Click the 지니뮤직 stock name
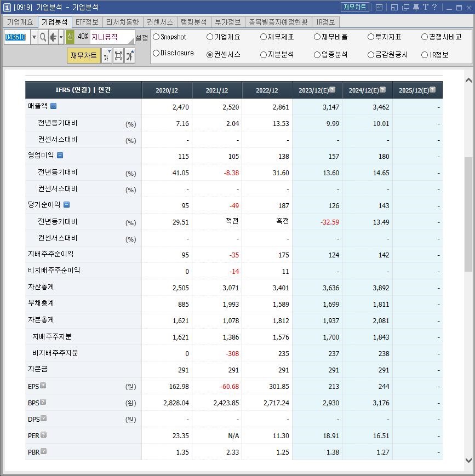This screenshot has height=476, width=475. [105, 37]
